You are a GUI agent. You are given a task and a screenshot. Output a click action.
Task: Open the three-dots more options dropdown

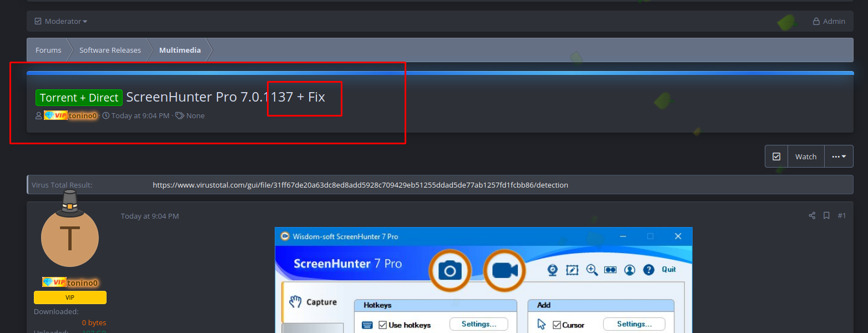(x=839, y=157)
